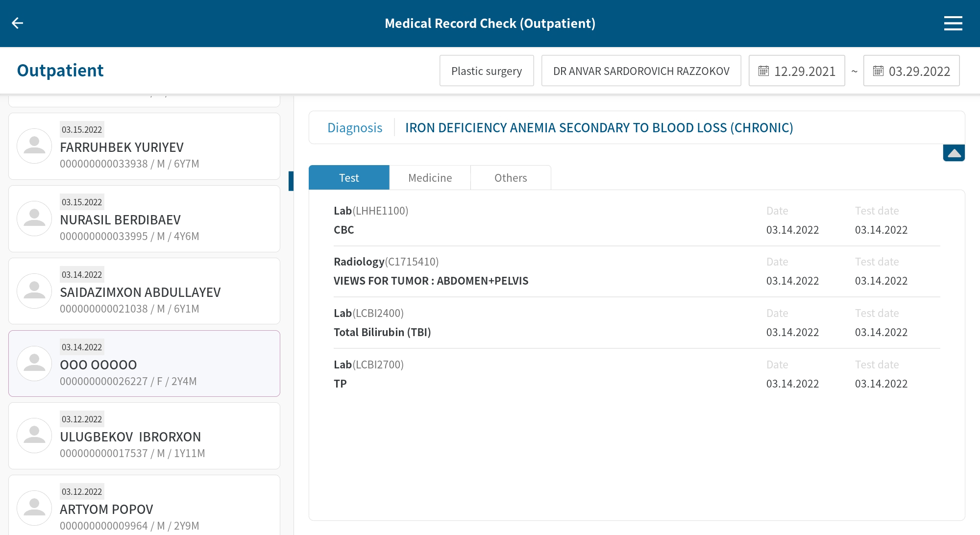
Task: Select patient OOO OOOOO card
Action: pos(144,364)
